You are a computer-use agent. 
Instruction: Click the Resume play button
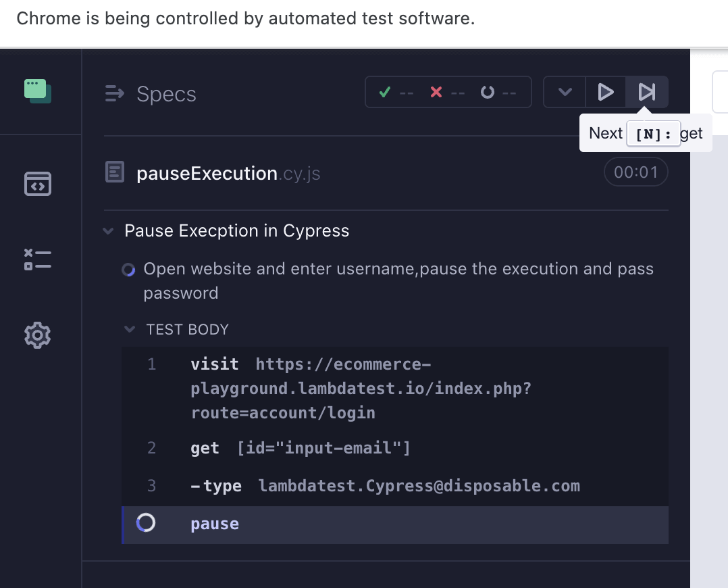(606, 92)
